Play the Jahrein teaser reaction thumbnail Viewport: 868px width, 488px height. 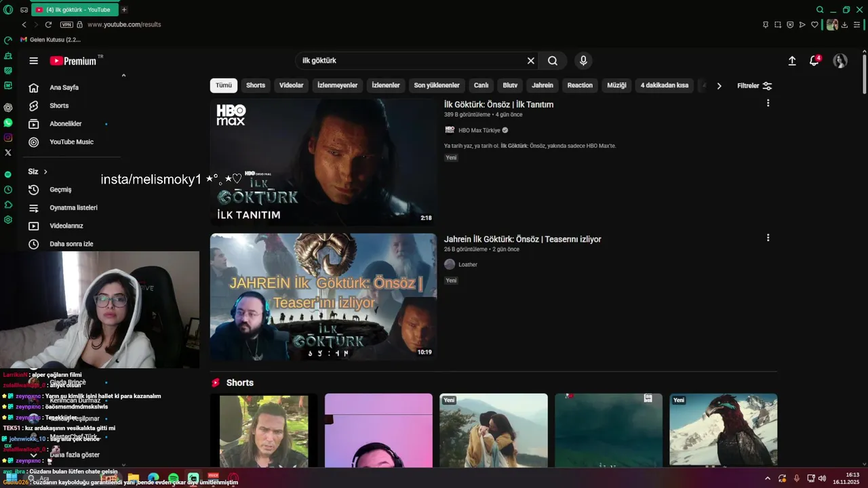pos(323,297)
